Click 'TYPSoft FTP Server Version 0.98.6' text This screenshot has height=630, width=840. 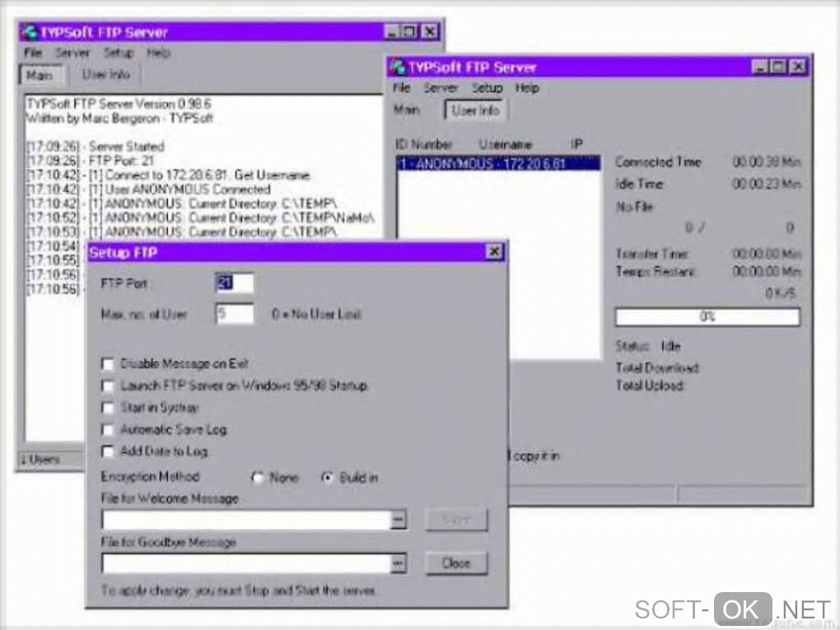(x=119, y=104)
